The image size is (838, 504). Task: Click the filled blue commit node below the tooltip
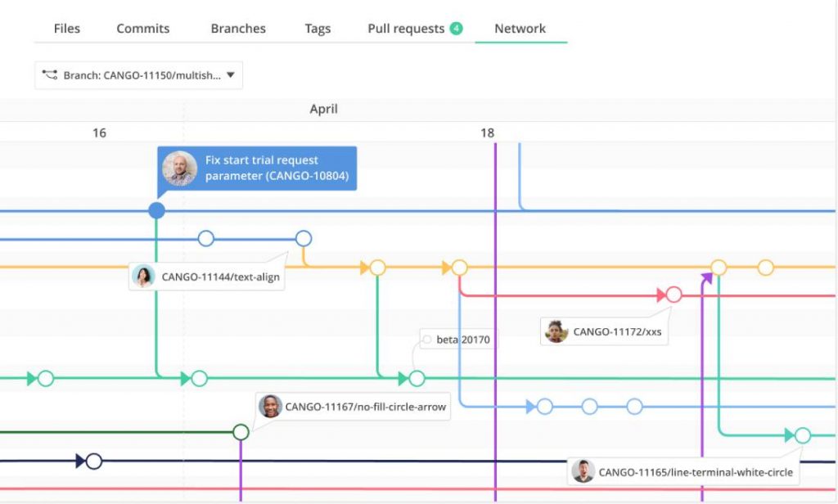point(156,210)
